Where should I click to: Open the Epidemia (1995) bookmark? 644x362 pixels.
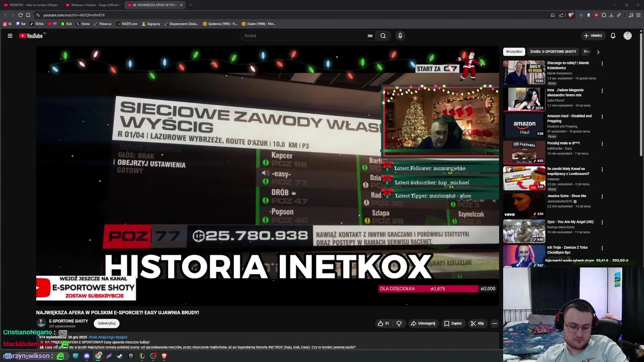(x=220, y=24)
